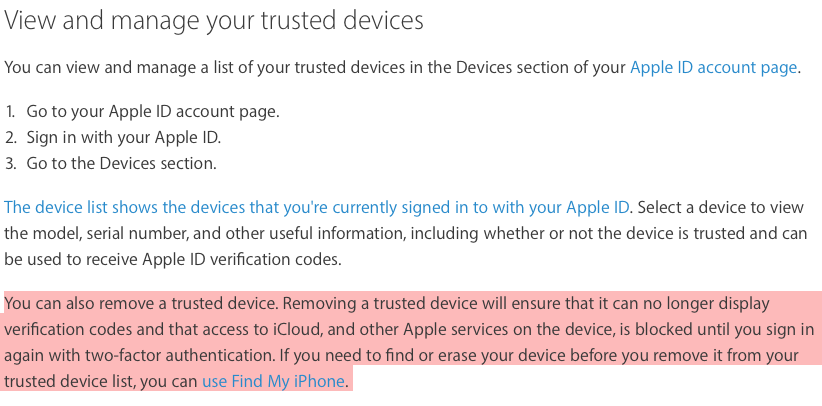
Task: Open the "use Find My iPhone" link
Action: click(x=274, y=381)
